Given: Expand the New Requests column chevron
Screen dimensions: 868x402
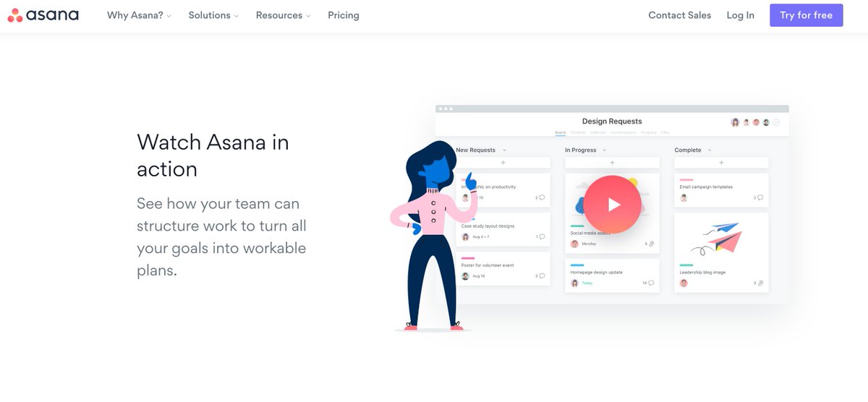Looking at the screenshot, I should (504, 150).
